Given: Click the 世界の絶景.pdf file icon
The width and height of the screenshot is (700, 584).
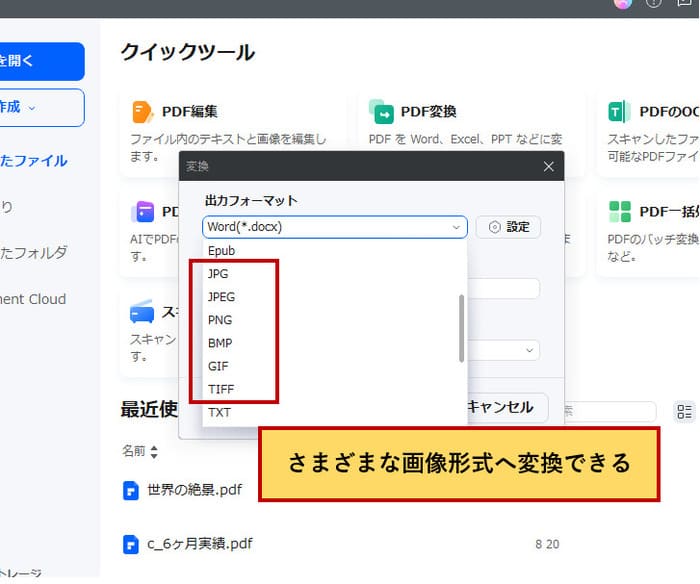Looking at the screenshot, I should (x=130, y=490).
